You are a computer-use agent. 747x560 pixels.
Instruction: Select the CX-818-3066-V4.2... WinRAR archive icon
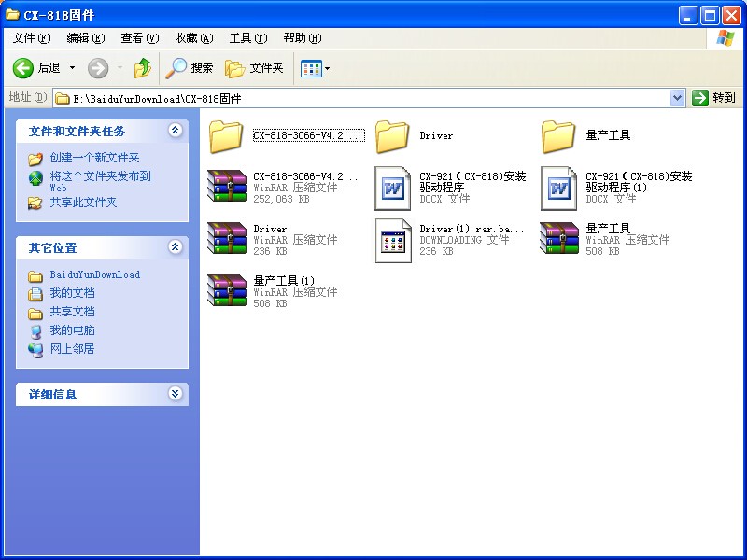tap(227, 186)
